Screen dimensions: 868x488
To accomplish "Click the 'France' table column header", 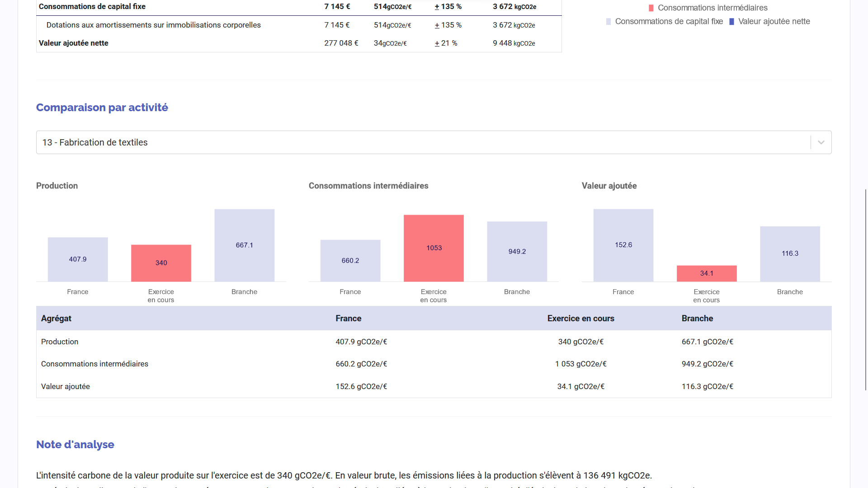I will tap(348, 319).
